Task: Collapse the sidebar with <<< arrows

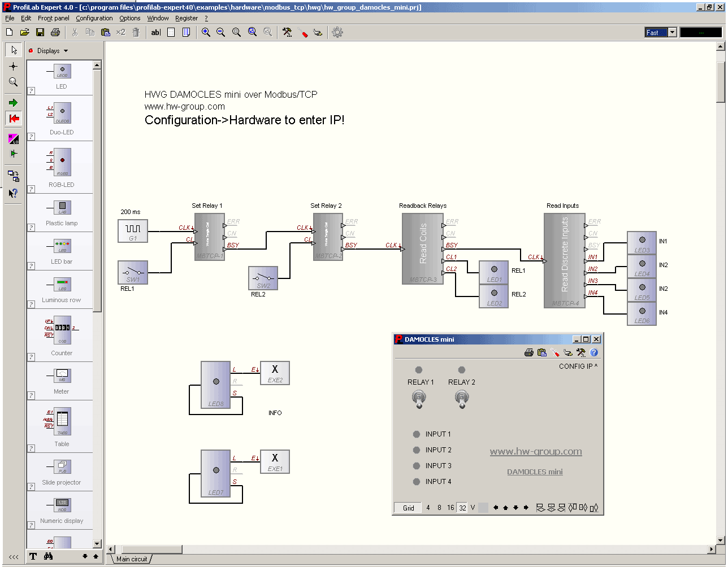Action: click(x=14, y=557)
